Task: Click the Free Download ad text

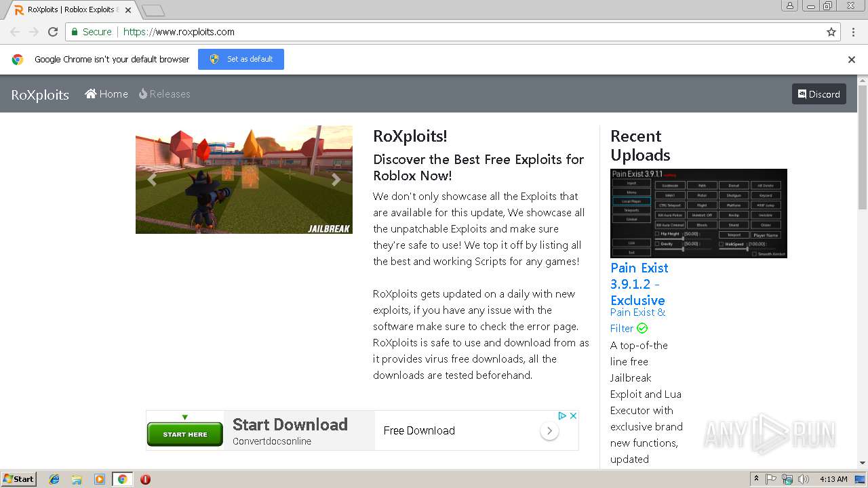Action: point(419,430)
